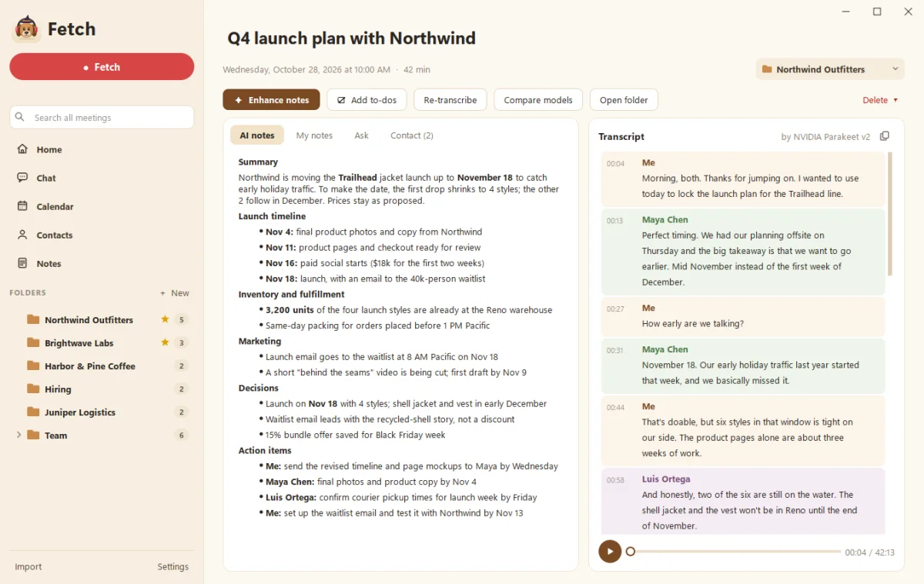The height and width of the screenshot is (584, 924).
Task: Start recording with the red Fetch button
Action: click(x=102, y=67)
